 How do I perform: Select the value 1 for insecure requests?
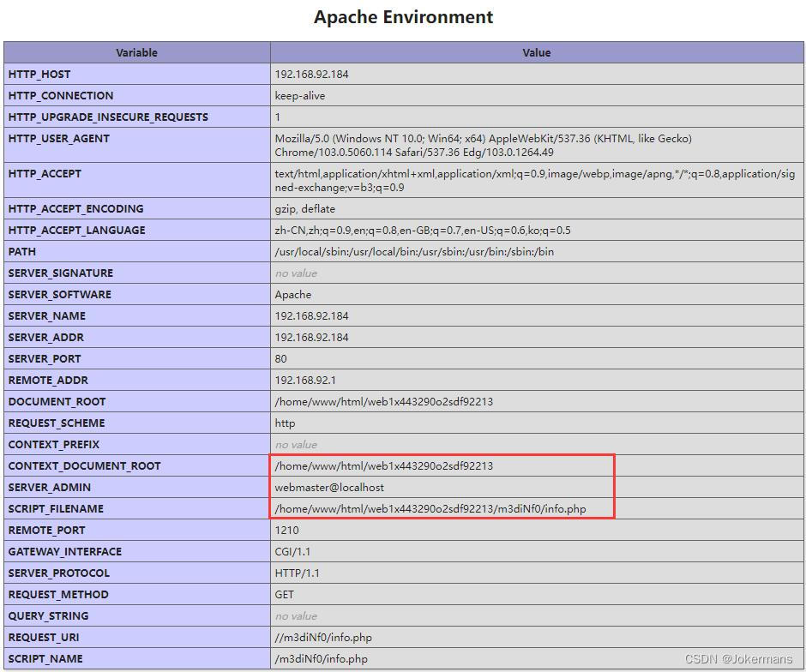coord(278,117)
